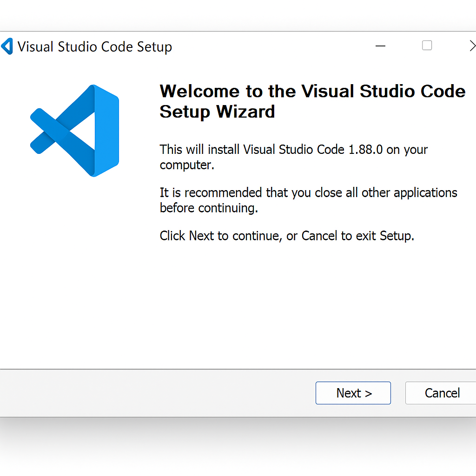Click the gray footer left of Next
Image resolution: width=476 pixels, height=476 pixels.
click(153, 393)
